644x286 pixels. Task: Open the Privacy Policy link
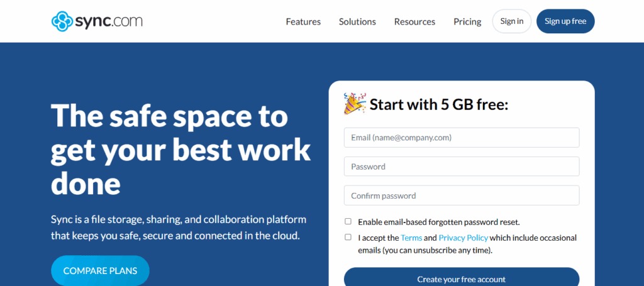(464, 238)
